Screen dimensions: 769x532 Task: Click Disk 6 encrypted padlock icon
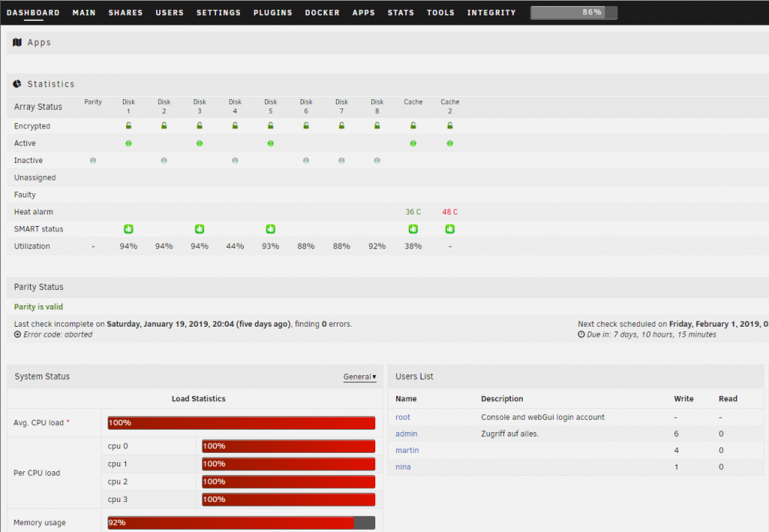click(306, 125)
